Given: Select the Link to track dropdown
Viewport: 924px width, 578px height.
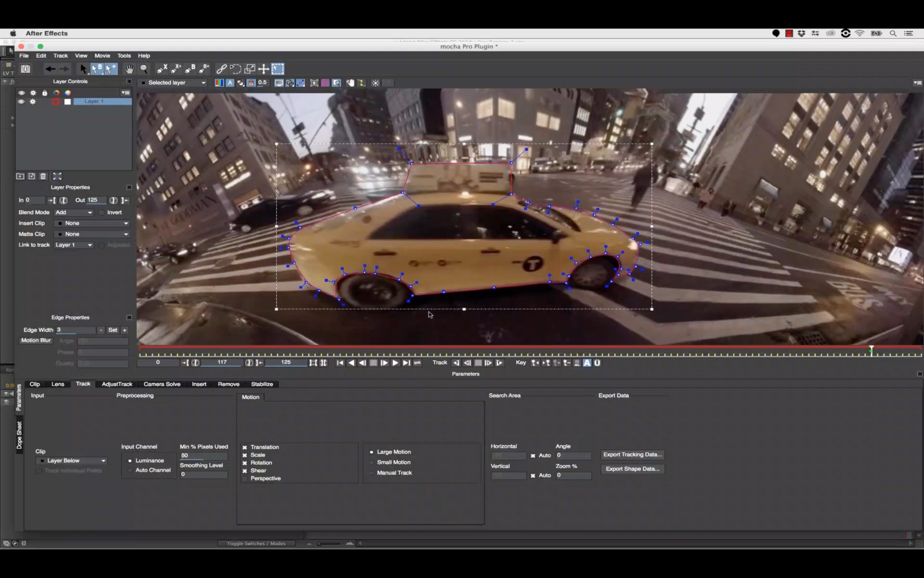Looking at the screenshot, I should (73, 244).
